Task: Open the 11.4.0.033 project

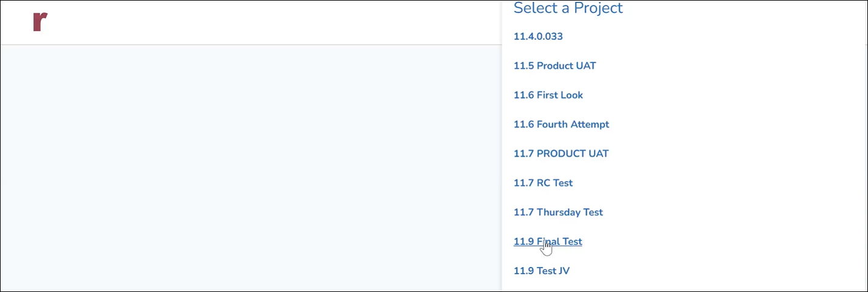Action: (538, 37)
